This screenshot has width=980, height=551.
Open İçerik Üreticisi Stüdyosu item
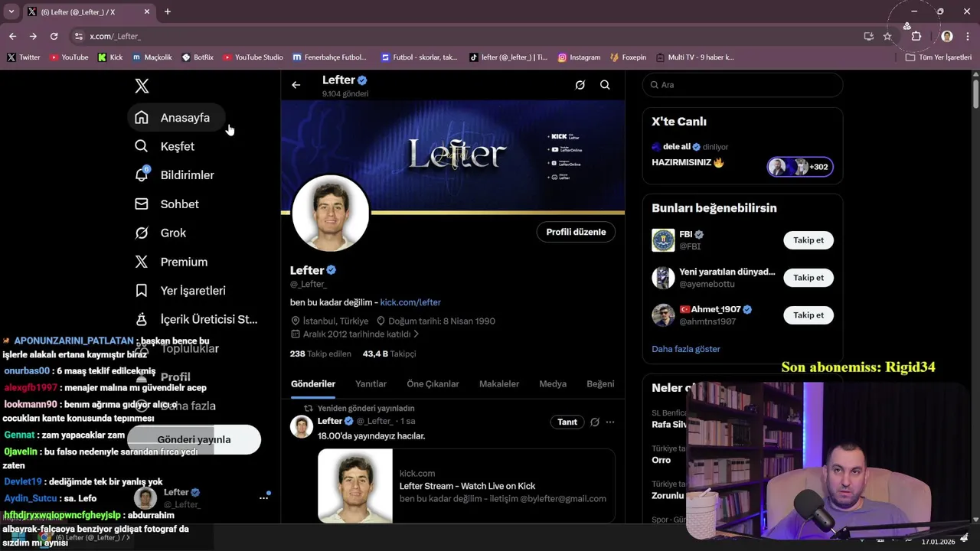pyautogui.click(x=196, y=320)
